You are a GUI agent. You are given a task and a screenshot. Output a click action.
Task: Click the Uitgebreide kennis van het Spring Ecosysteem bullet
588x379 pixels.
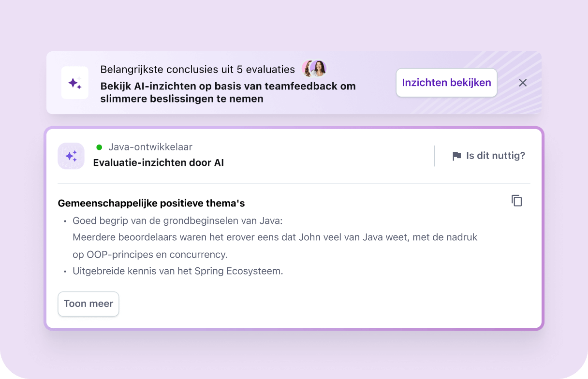tap(177, 271)
